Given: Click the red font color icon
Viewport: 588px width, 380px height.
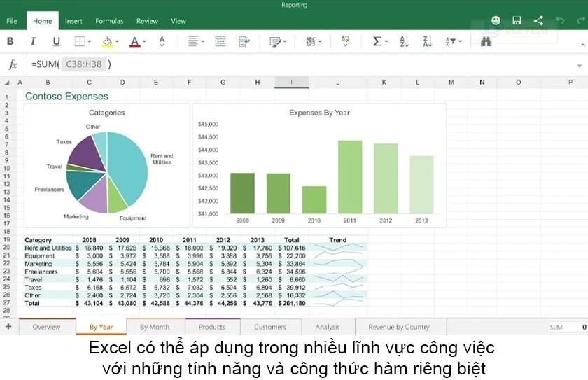Looking at the screenshot, I should click(134, 41).
